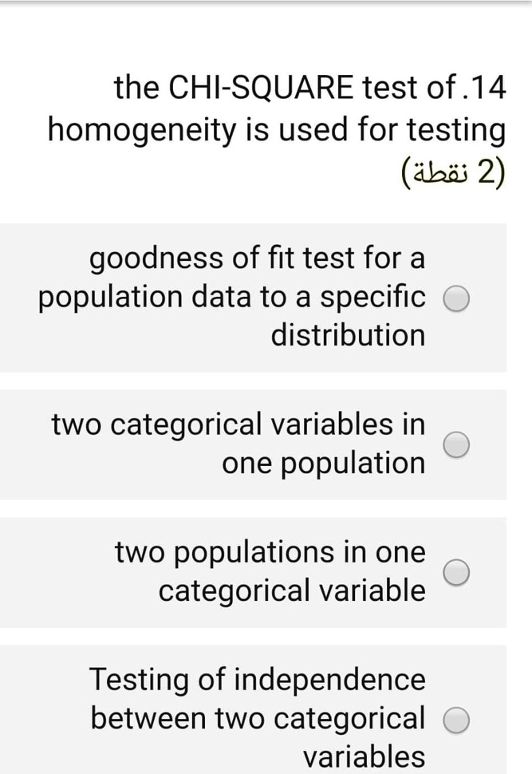Click the goodness of fit answer text
Image resolution: width=532 pixels, height=774 pixels.
(239, 296)
